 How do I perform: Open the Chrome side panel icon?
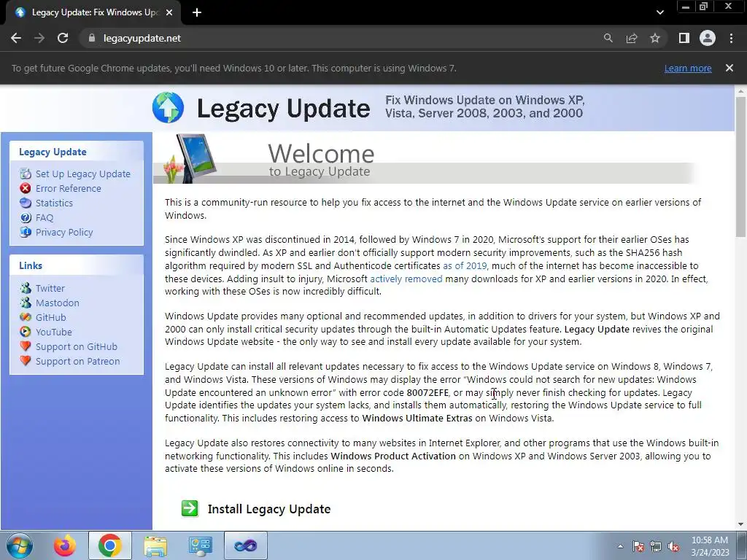[x=684, y=38]
